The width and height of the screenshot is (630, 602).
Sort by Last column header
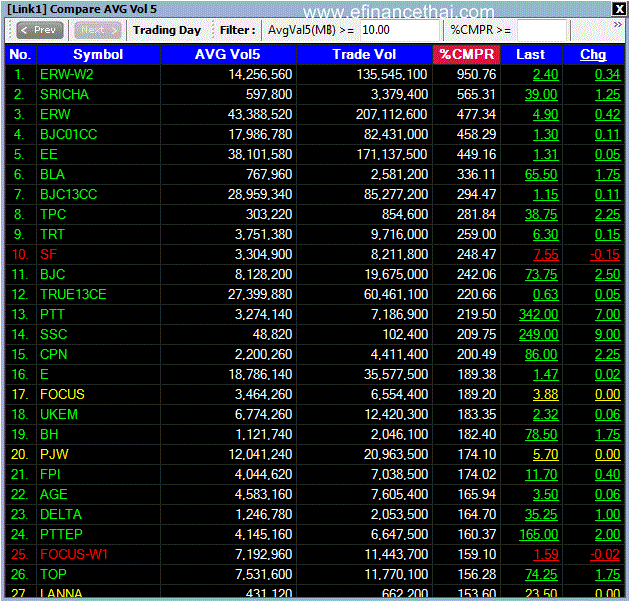(x=531, y=55)
